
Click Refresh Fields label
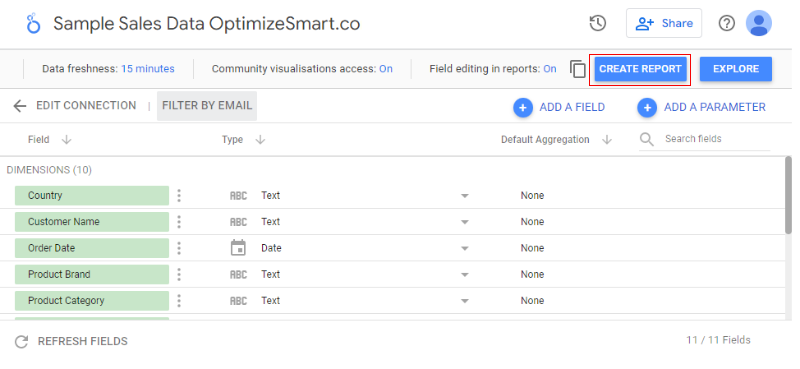(83, 341)
